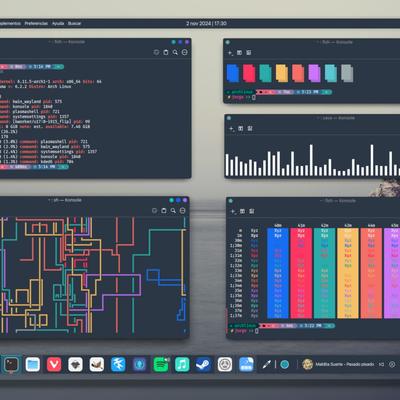Click the clock showing 2 nov 2024 17:30

tap(206, 23)
